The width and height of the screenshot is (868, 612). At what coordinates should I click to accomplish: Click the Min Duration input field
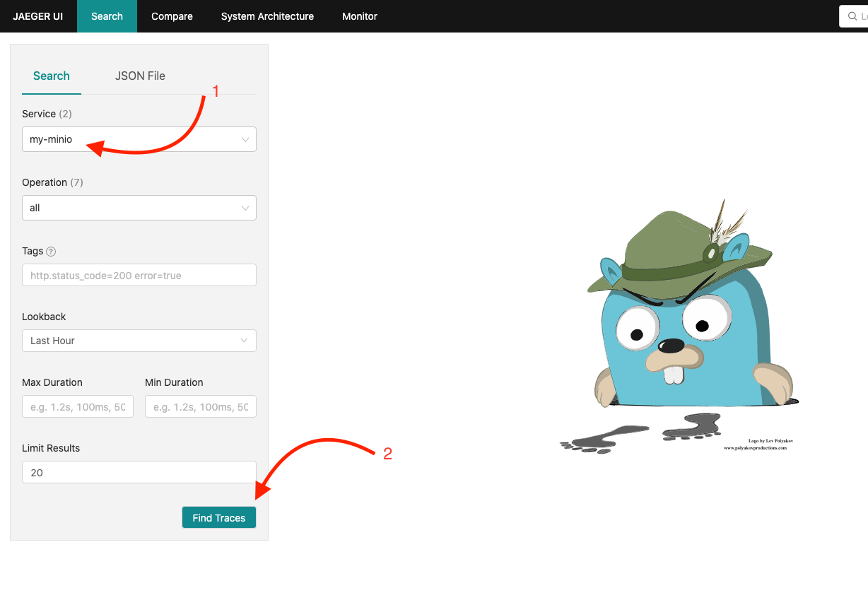click(x=200, y=406)
